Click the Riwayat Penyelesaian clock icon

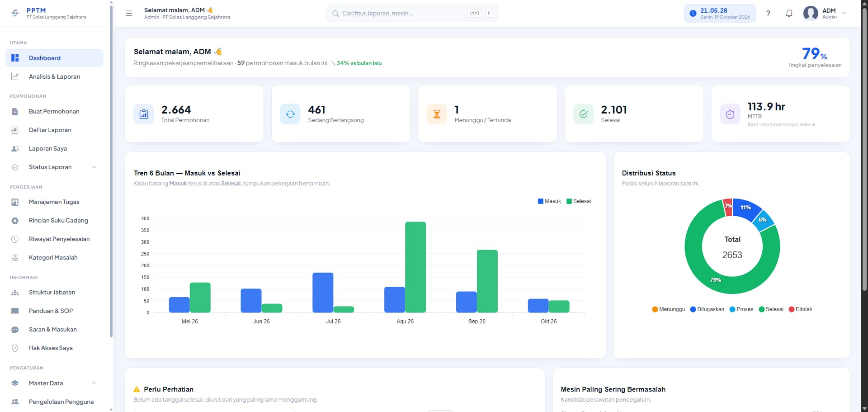[x=15, y=239]
